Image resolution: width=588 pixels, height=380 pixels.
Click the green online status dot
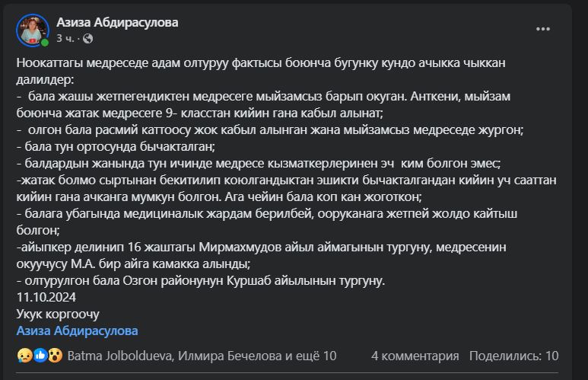(x=46, y=43)
